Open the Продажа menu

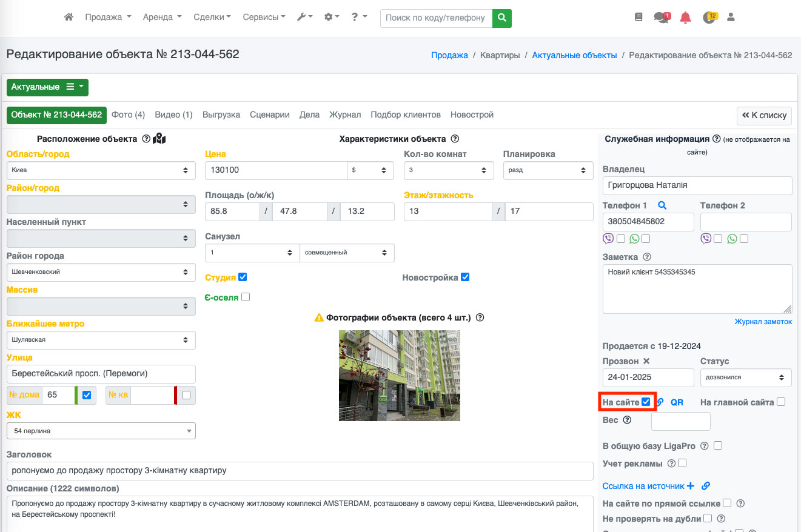[x=108, y=18]
